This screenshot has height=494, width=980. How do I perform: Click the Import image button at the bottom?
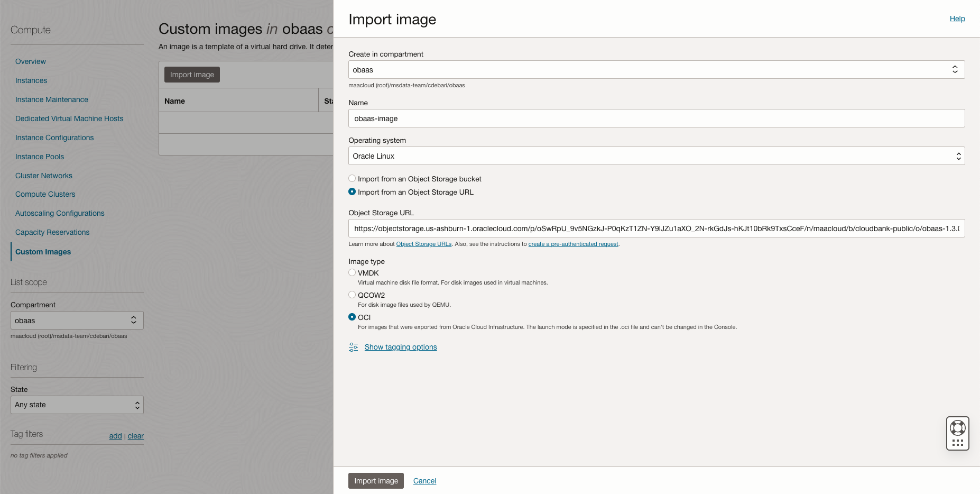click(x=375, y=481)
